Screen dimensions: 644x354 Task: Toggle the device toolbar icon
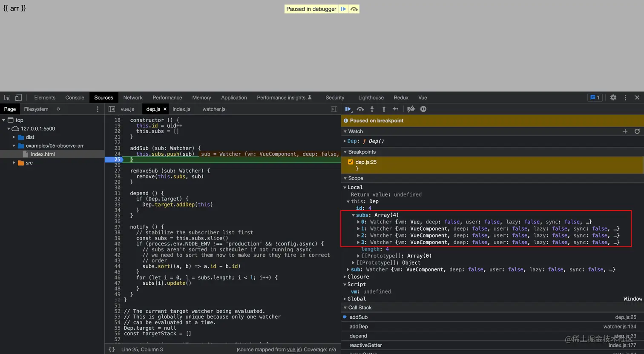pos(18,97)
